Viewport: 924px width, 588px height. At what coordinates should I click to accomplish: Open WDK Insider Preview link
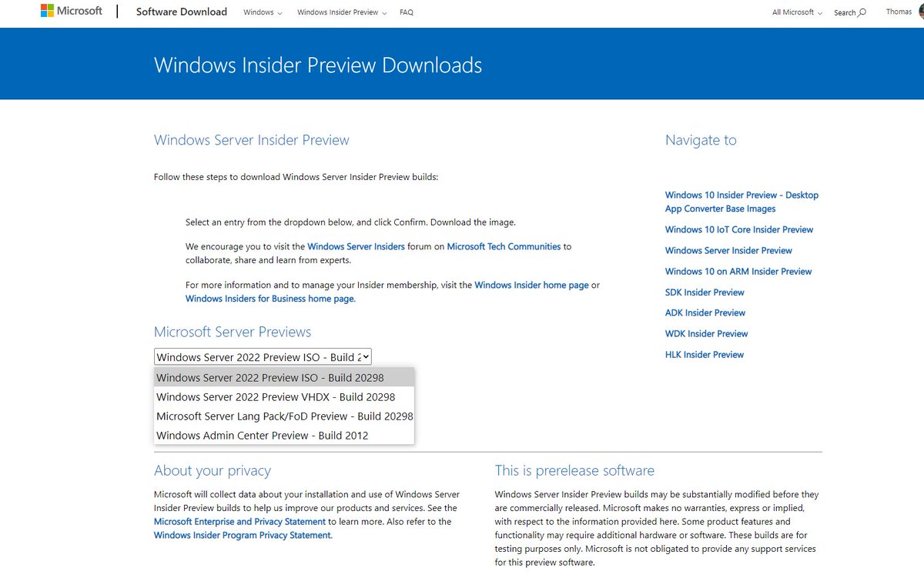point(707,333)
